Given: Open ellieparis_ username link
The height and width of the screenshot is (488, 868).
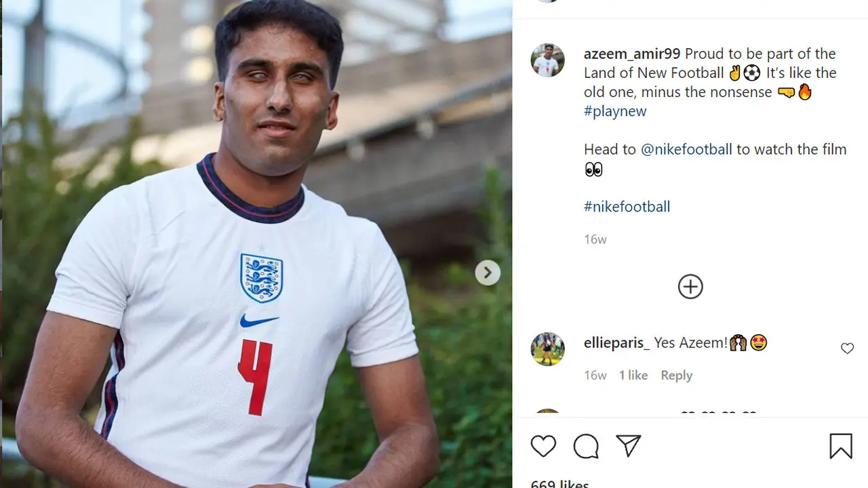Looking at the screenshot, I should [616, 343].
